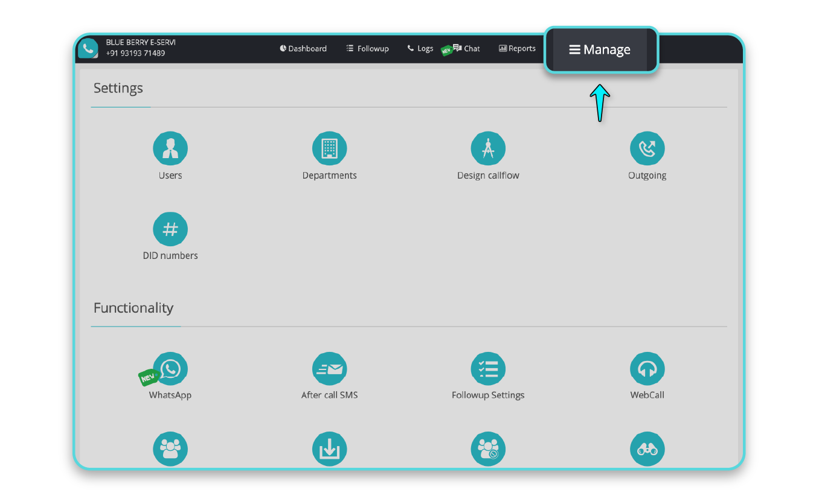Go to the Dashboard menu item
The width and height of the screenshot is (819, 504).
[303, 48]
